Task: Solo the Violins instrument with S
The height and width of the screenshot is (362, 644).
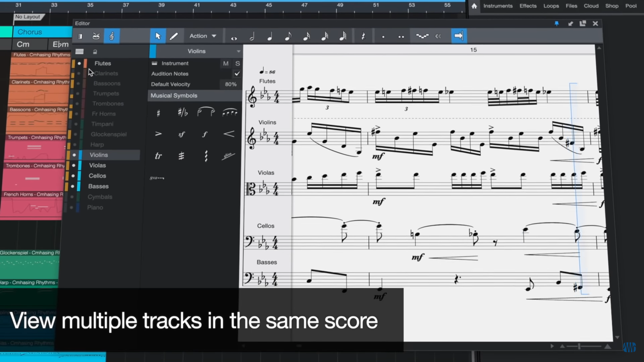Action: (237, 63)
